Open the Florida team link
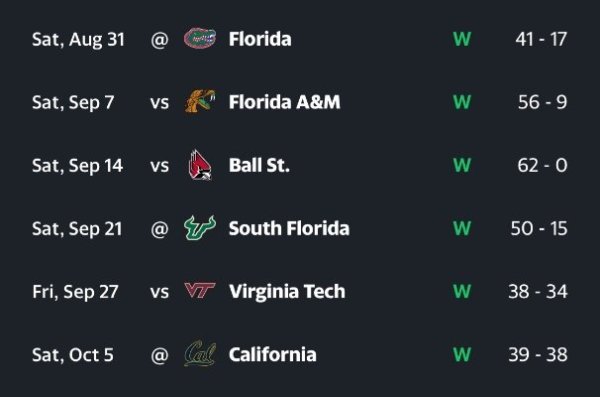Viewport: 600px width, 397px height. coord(260,39)
